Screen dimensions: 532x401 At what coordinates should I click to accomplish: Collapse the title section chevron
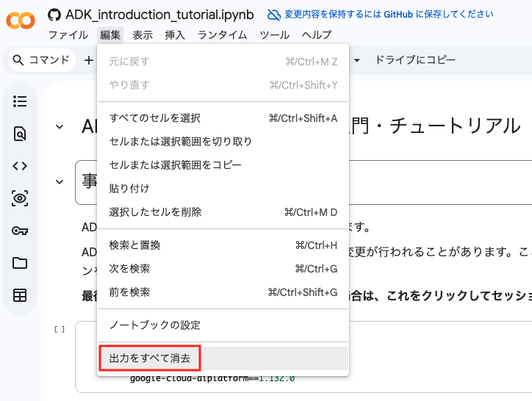60,127
